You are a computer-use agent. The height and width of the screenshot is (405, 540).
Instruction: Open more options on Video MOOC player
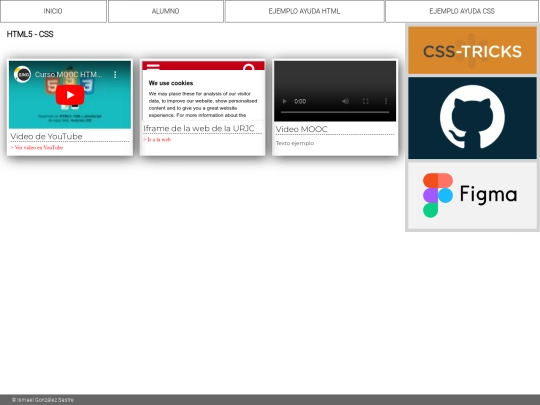click(x=386, y=101)
